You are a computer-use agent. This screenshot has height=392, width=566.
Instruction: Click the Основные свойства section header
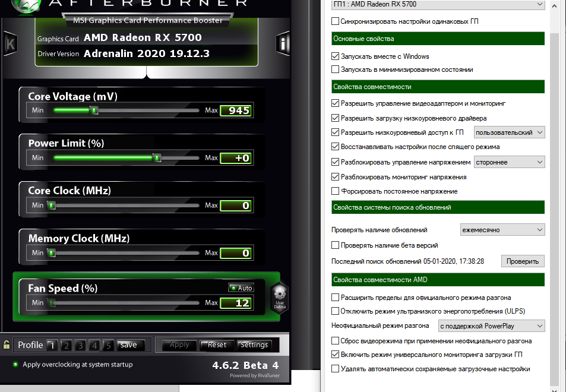coord(438,39)
